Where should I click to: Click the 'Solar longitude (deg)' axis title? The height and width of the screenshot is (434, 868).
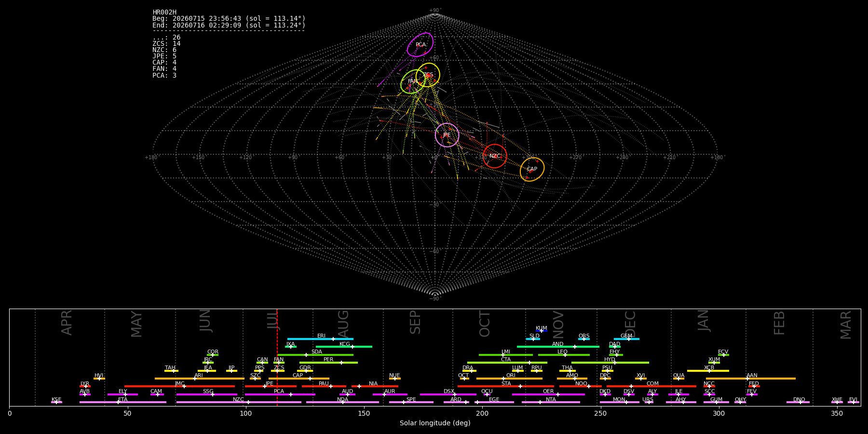tap(435, 423)
